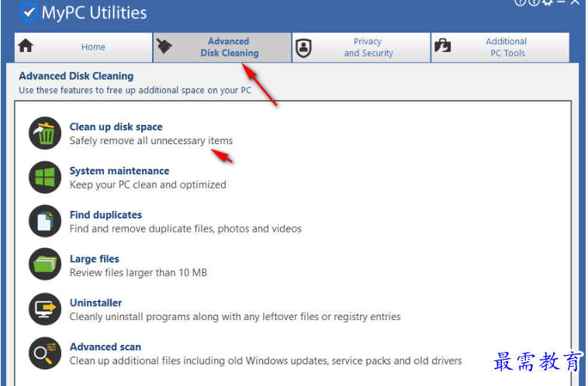588x386 pixels.
Task: Start the Advanced scan feature
Action: (x=105, y=347)
